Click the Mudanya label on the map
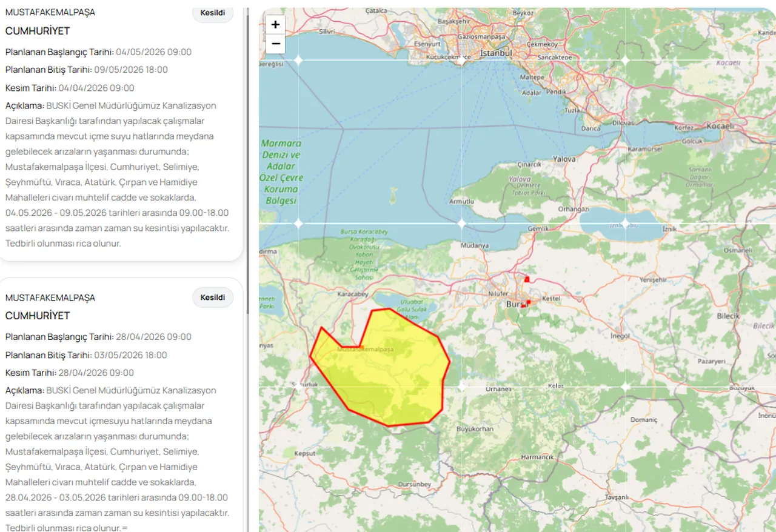776x532 pixels. click(x=475, y=246)
